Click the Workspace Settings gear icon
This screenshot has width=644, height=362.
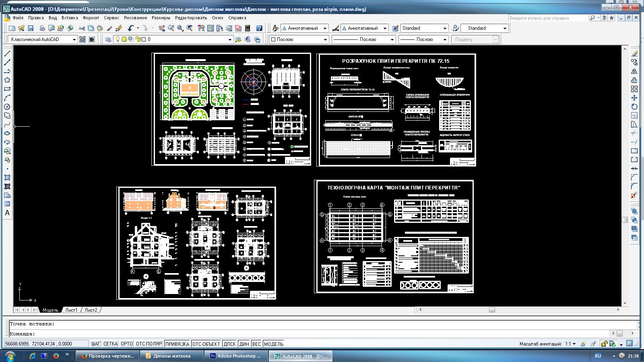click(x=83, y=39)
